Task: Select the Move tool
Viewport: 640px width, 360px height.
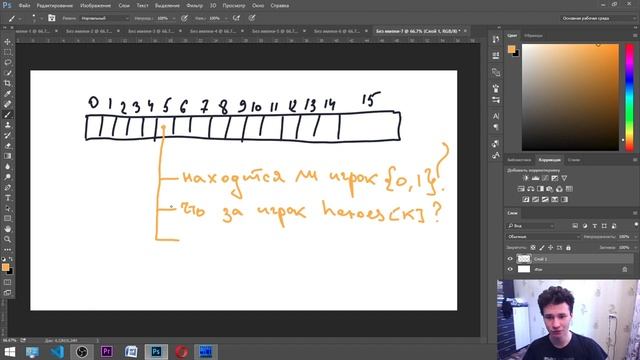Action: 7,42
